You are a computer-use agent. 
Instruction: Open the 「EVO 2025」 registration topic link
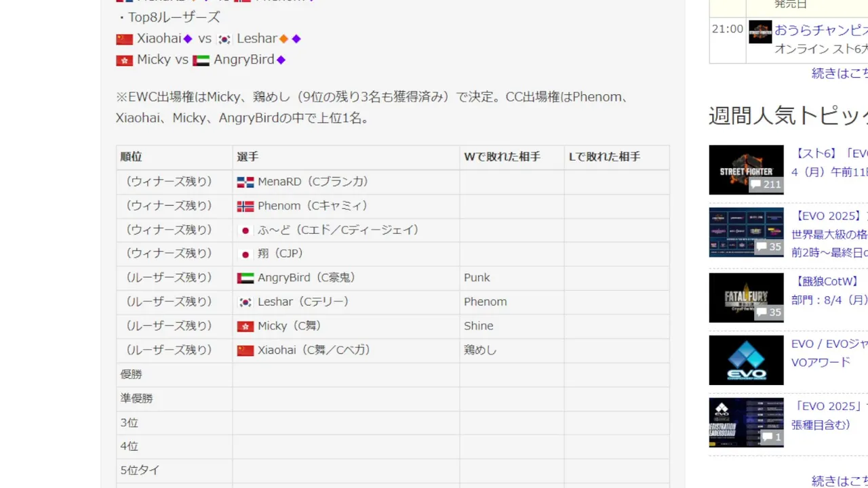coord(829,415)
